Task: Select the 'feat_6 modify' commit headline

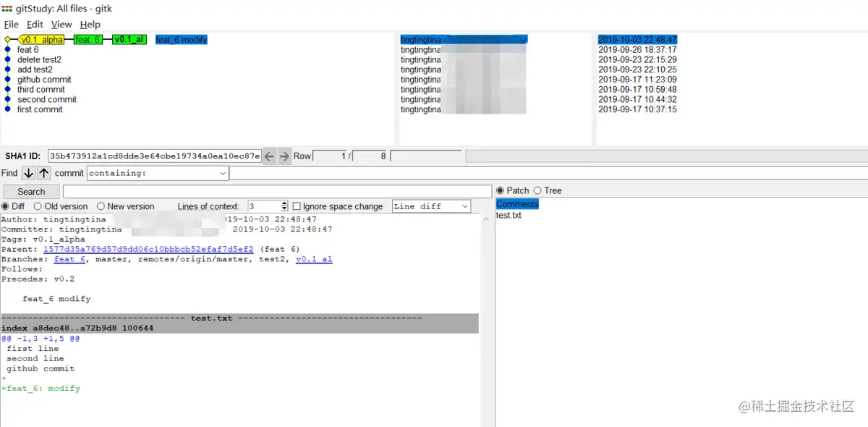Action: click(182, 40)
